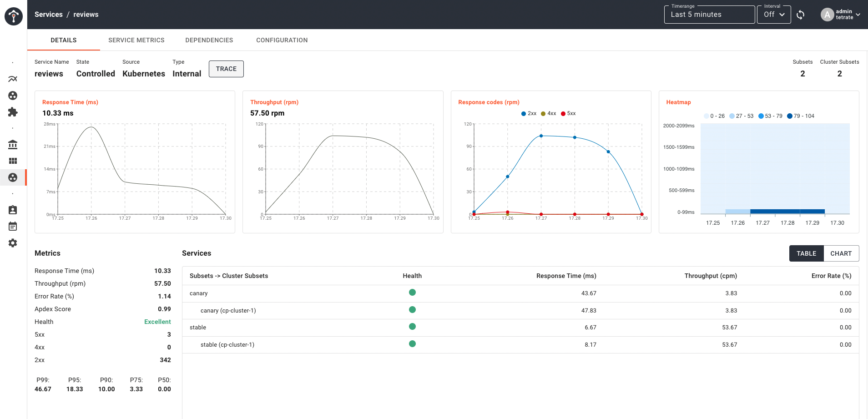Click Error Rate (%) column header

point(831,276)
